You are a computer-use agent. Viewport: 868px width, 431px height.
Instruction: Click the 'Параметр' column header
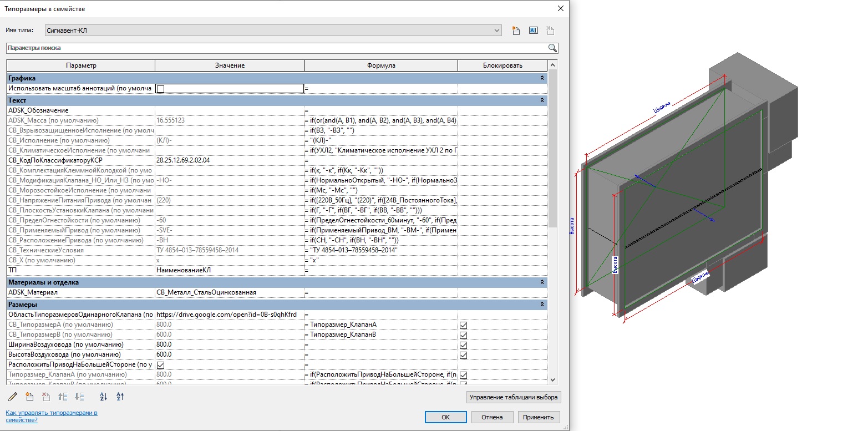pyautogui.click(x=81, y=65)
